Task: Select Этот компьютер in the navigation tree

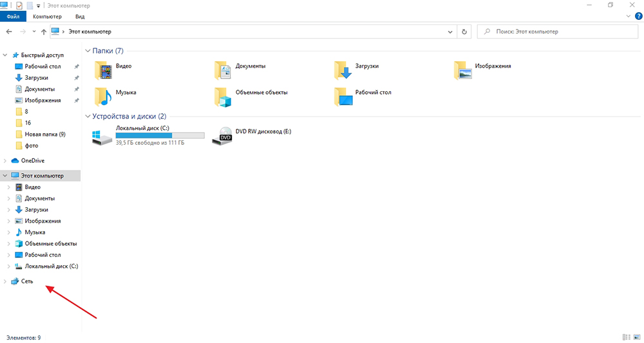Action: tap(40, 176)
